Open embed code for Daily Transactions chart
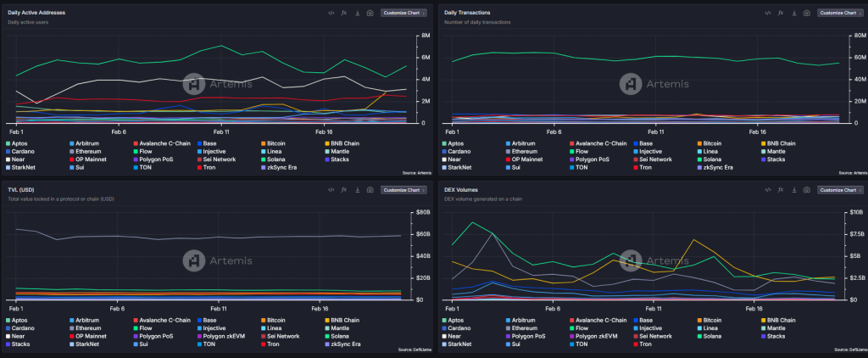Screen dimensions: 868x358 [x=768, y=13]
